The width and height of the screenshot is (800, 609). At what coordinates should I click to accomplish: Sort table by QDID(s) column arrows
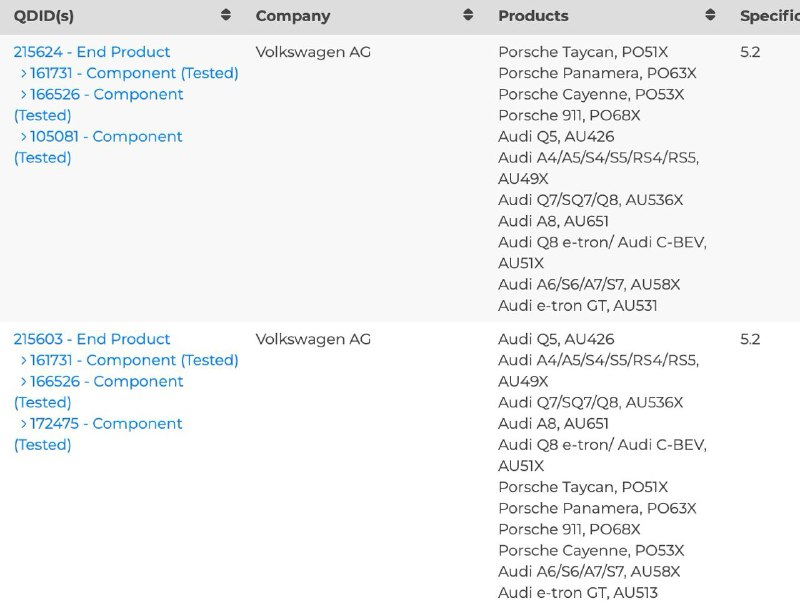(226, 15)
